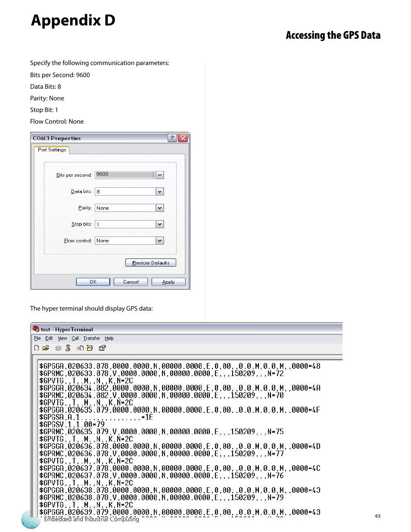The width and height of the screenshot is (411, 532).
Task: Click the $GPGSA,A,1 line in the terminal
Action: click(x=96, y=417)
